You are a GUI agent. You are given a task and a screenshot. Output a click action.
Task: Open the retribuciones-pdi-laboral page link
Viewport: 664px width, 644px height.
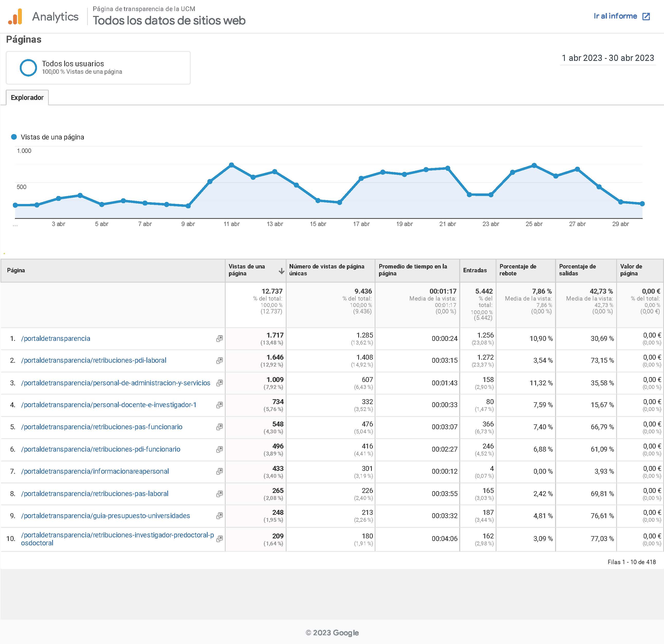point(94,361)
